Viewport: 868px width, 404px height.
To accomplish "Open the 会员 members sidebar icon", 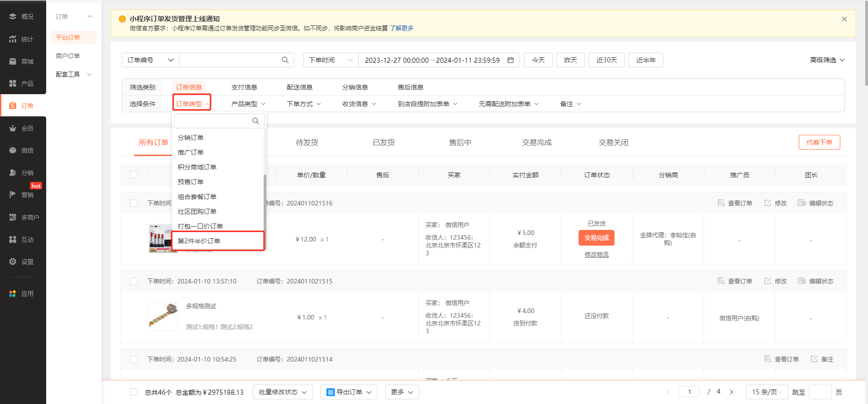I will pyautogui.click(x=13, y=128).
